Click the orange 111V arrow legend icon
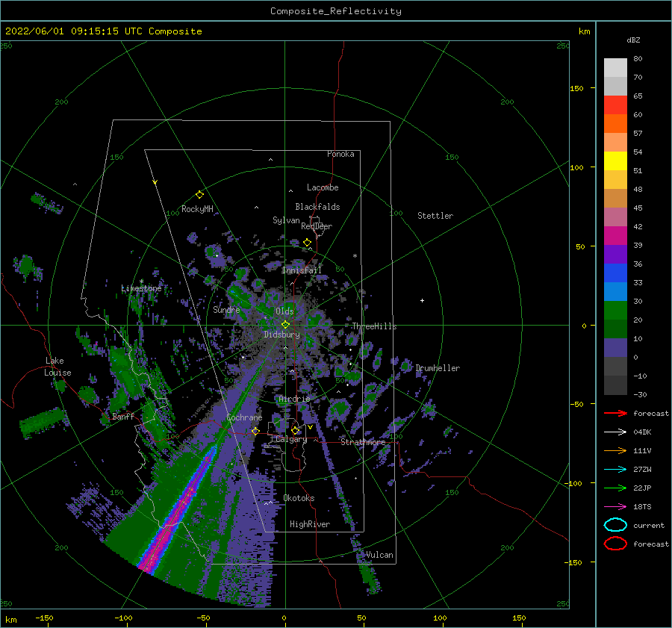672x628 pixels. pyautogui.click(x=615, y=450)
